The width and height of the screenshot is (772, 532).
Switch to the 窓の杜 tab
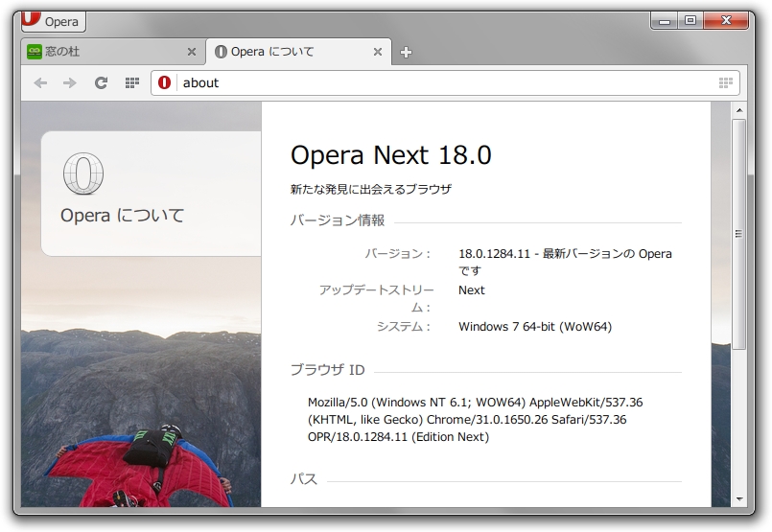point(113,52)
